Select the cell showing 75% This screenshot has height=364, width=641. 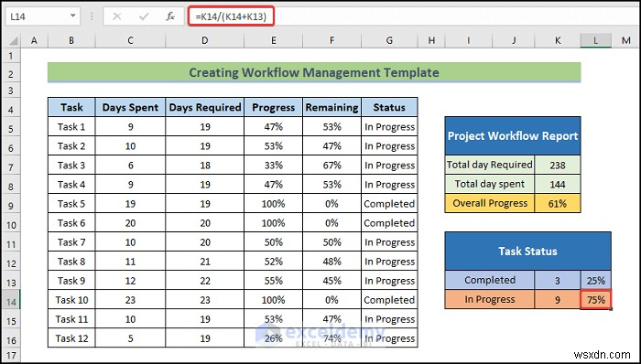pos(595,300)
